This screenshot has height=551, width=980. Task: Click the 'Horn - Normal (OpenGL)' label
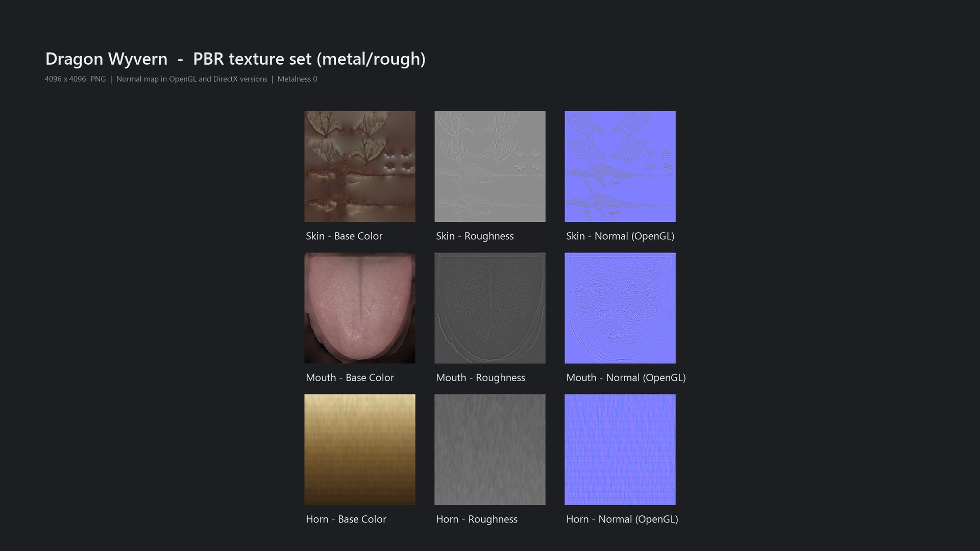[x=622, y=519]
